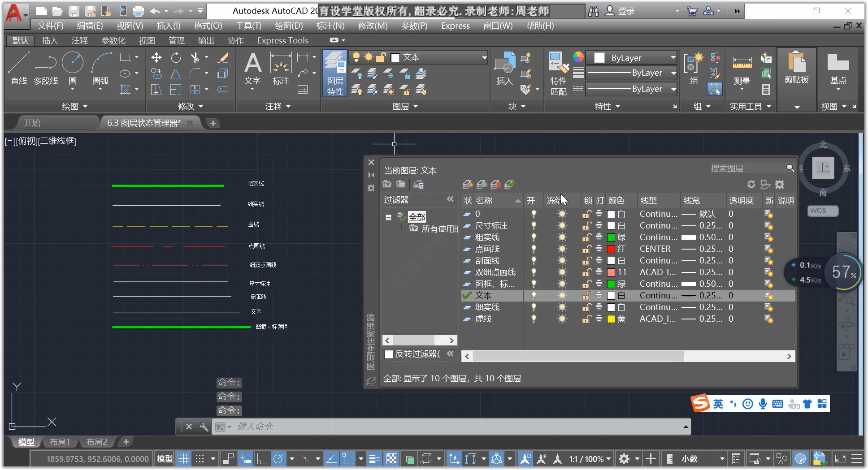Click the Mirror tool icon
Viewport: 868px width, 470px height.
(176, 73)
